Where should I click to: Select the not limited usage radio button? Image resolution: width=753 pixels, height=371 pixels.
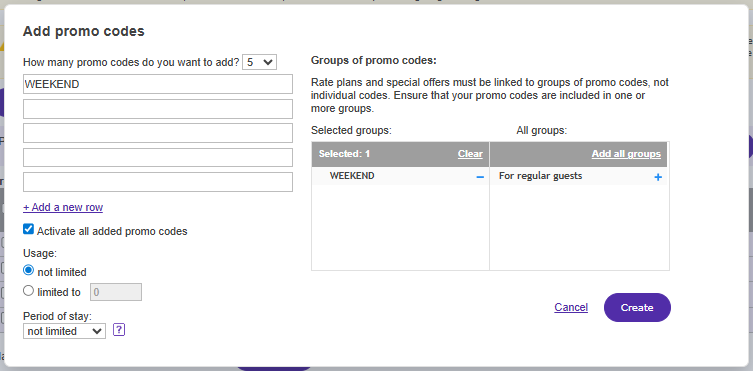pos(28,271)
